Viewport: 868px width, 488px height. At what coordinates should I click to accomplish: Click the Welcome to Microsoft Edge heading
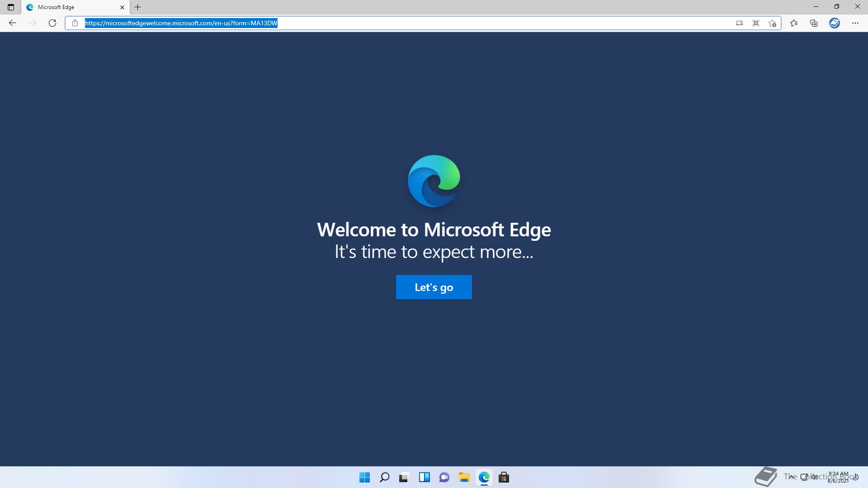click(x=434, y=230)
